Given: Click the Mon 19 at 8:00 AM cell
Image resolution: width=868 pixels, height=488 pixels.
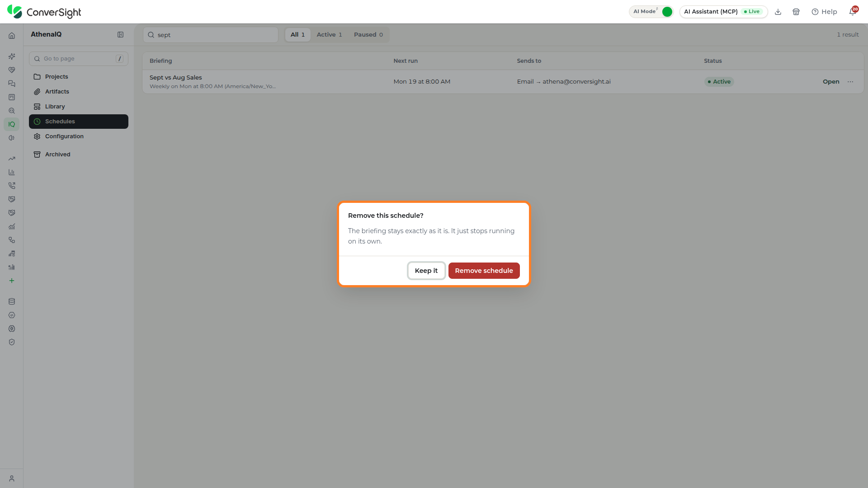Looking at the screenshot, I should tap(422, 82).
